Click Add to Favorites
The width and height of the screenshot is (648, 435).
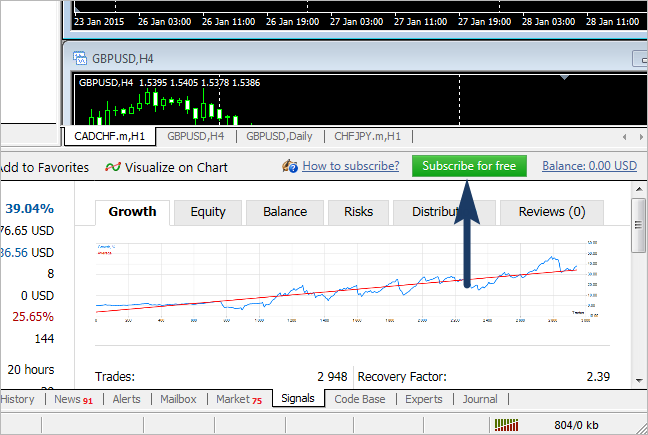click(44, 167)
